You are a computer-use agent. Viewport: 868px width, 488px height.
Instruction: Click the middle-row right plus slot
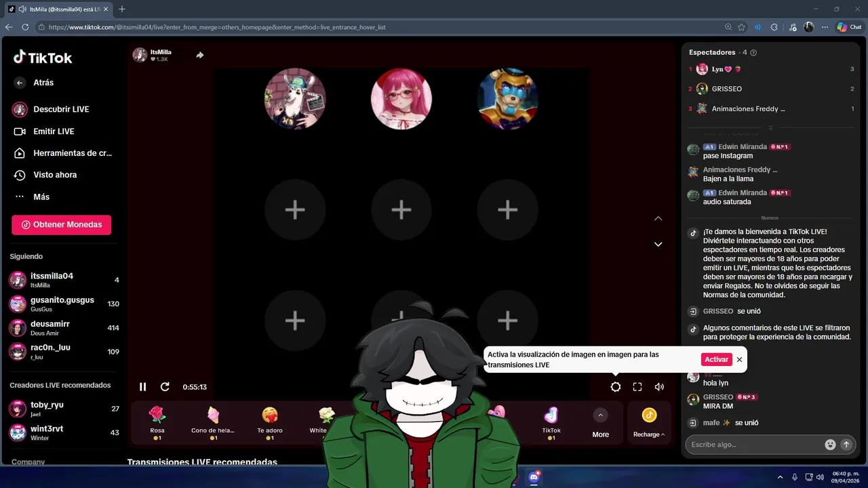[x=508, y=209]
